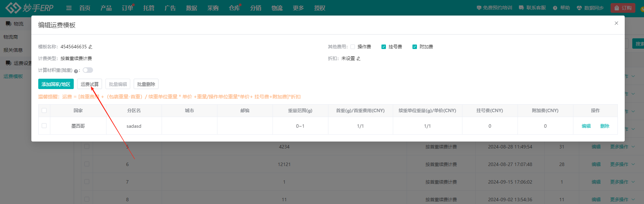Delete the 墨西哥 row via 删除 link
Screen dimensions: 644x204
tap(605, 126)
